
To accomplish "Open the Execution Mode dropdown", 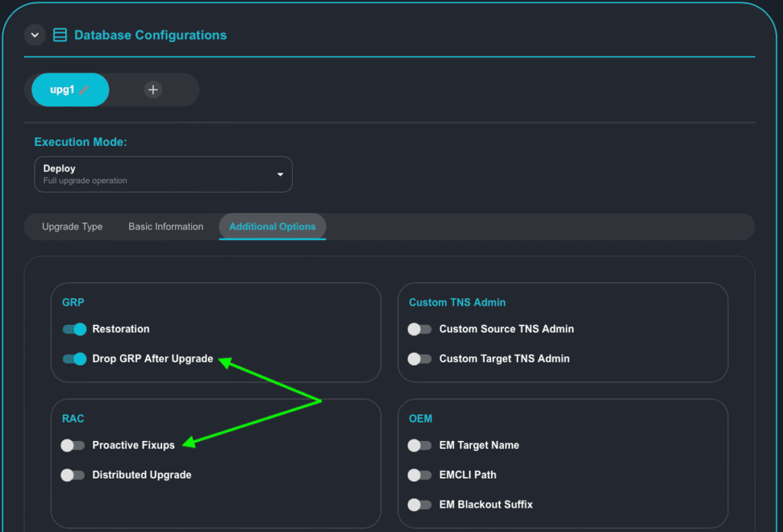I will (163, 174).
